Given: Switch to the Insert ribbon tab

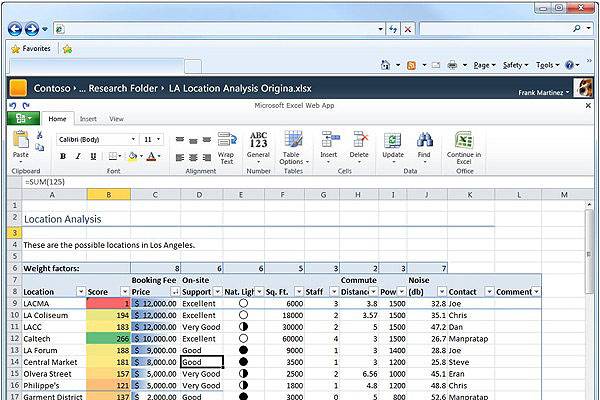Looking at the screenshot, I should coord(88,119).
